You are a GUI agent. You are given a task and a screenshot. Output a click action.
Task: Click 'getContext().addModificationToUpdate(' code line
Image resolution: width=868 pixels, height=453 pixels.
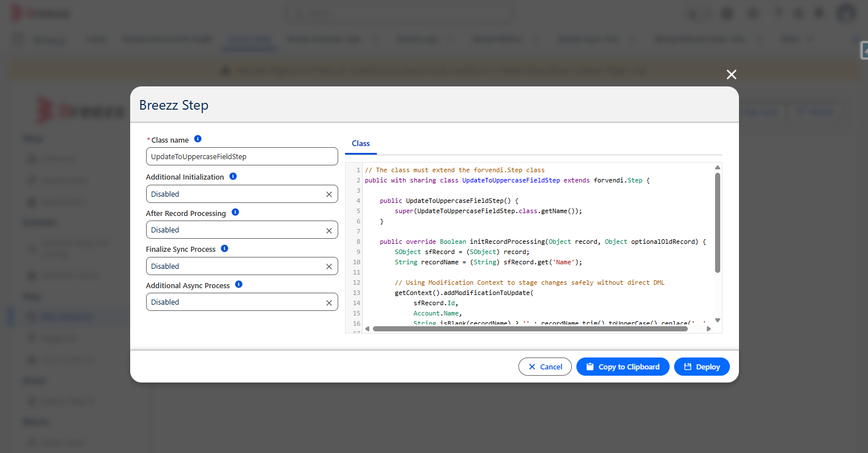(464, 293)
